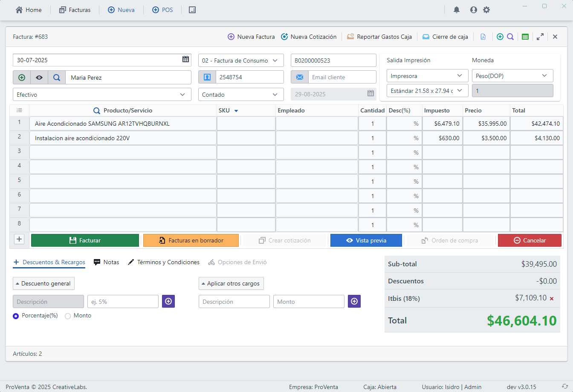Open the Moneda Peso(DOP) dropdown
Viewport: 573px width, 392px height.
(x=512, y=75)
